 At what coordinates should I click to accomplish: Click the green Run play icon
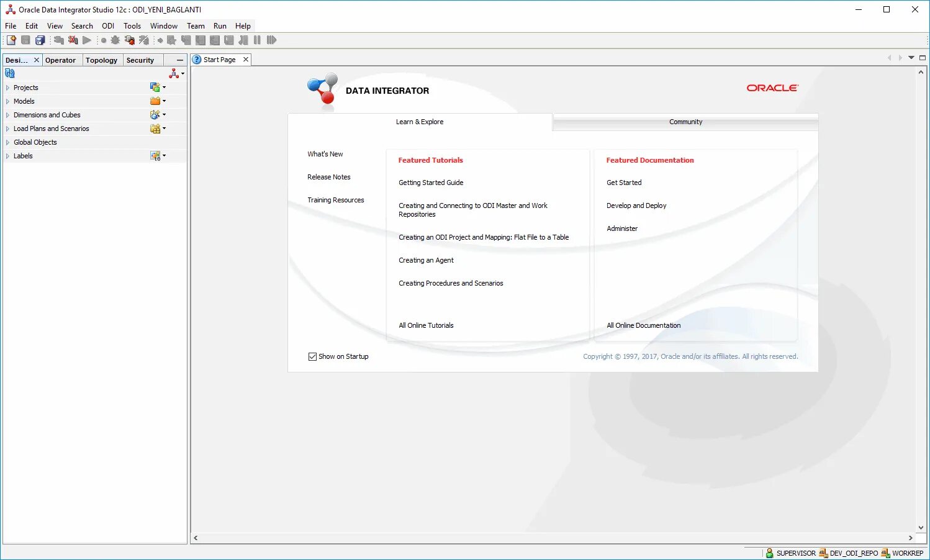click(x=87, y=40)
